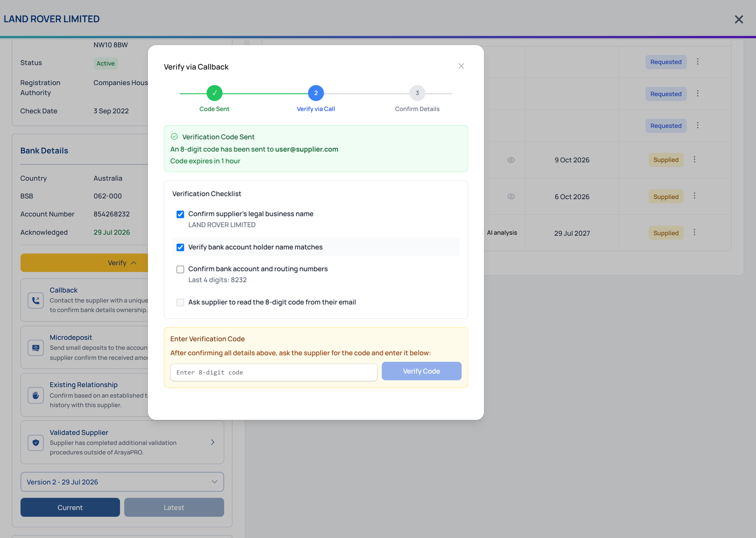Image resolution: width=756 pixels, height=538 pixels.
Task: Open row menu for 29 Jul 2027 row
Action: 694,232
